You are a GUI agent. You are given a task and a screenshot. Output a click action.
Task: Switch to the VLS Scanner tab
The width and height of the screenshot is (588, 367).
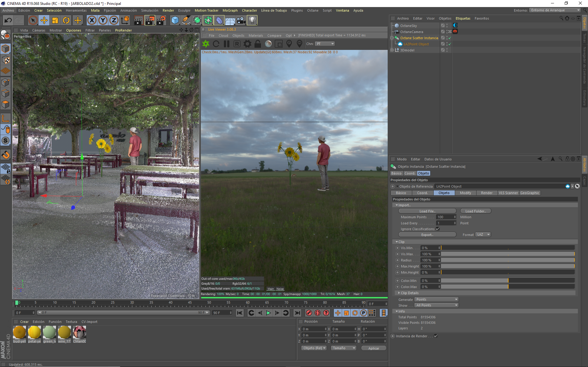coord(508,193)
